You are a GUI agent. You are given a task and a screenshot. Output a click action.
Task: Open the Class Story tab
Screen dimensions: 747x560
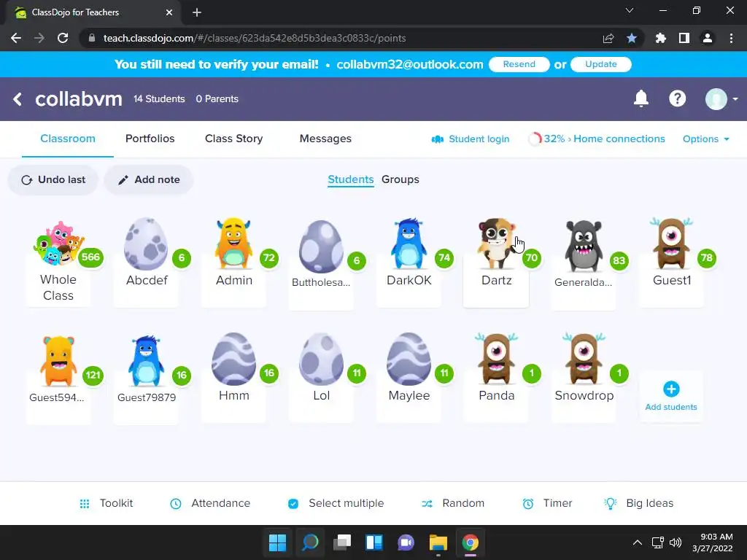[234, 139]
